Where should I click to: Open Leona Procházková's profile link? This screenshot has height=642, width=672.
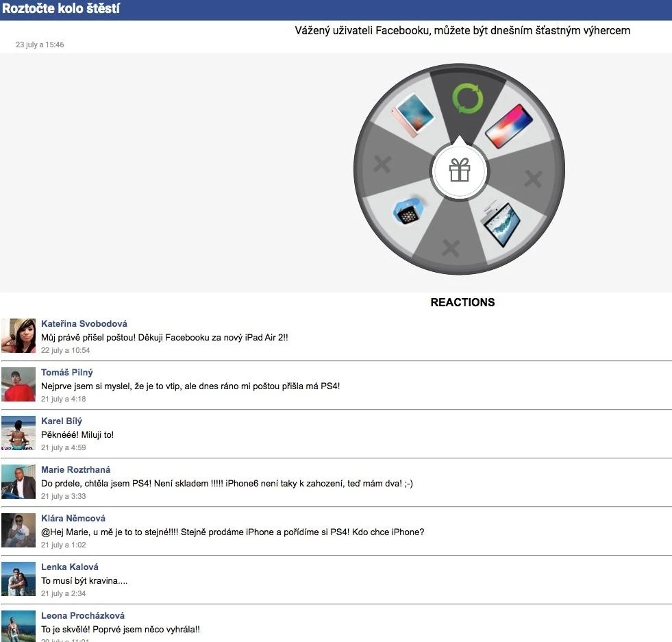point(83,615)
